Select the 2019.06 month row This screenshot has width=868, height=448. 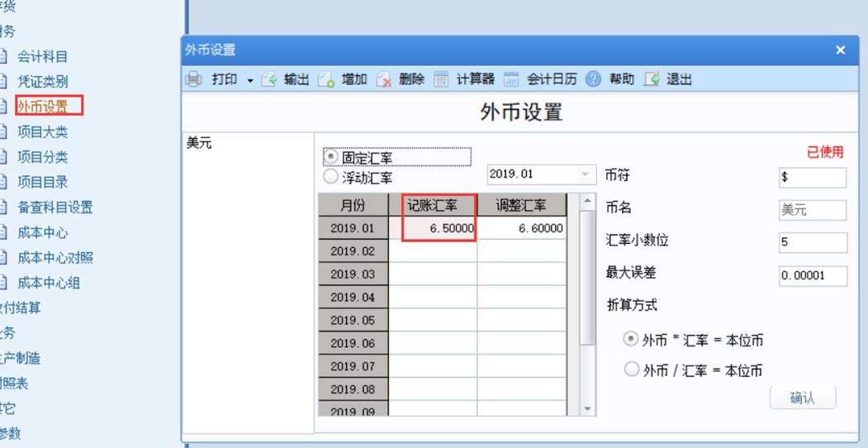pos(353,343)
